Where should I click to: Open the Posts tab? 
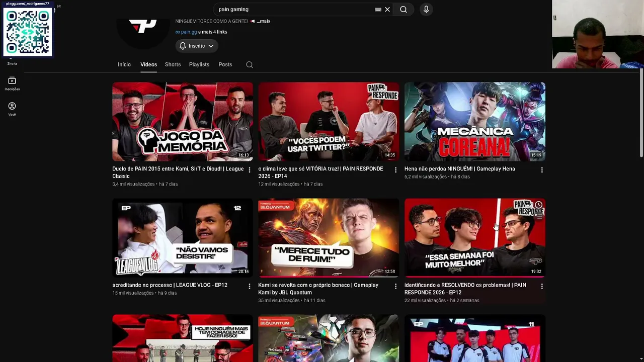[x=225, y=64]
